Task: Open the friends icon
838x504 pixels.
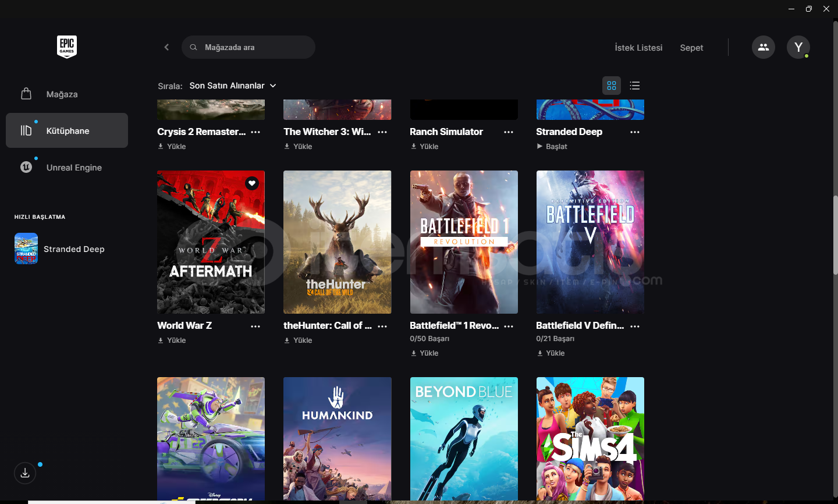Action: coord(764,47)
